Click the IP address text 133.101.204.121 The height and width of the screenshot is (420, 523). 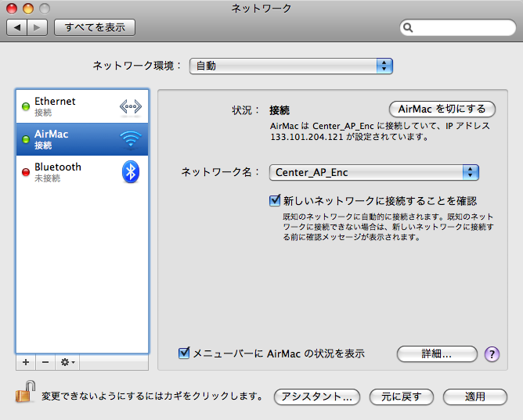click(307, 137)
